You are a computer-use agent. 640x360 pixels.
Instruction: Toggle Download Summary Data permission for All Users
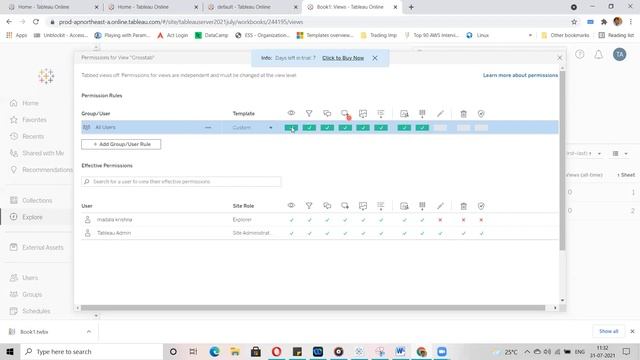(381, 128)
